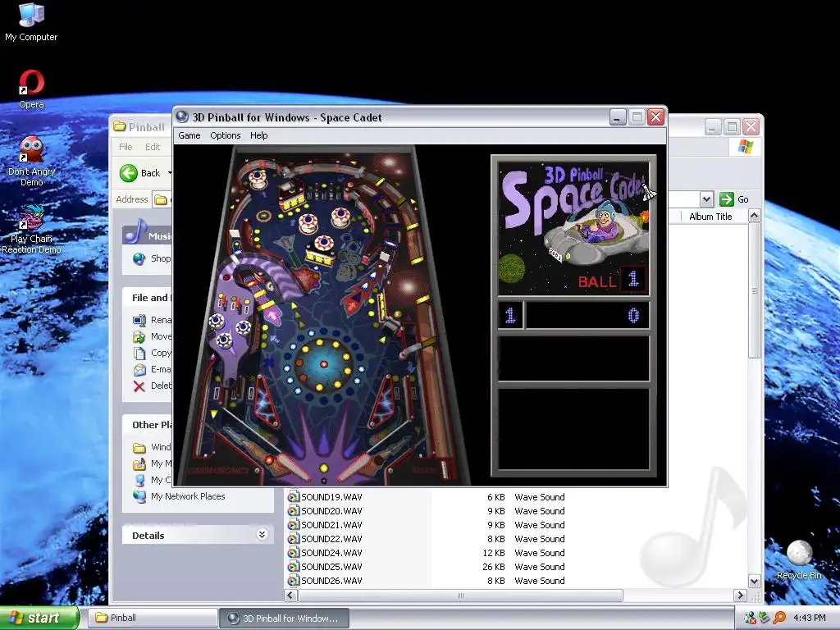Click the green Go arrow button
The image size is (840, 630).
[727, 199]
